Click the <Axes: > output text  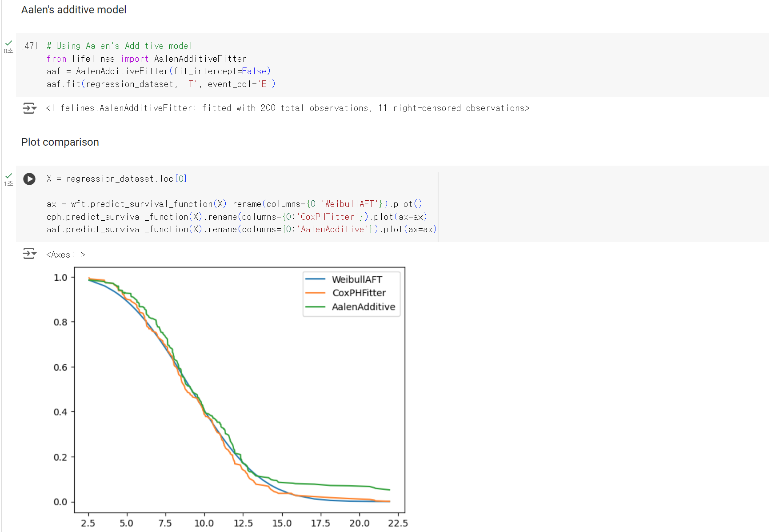(x=65, y=254)
